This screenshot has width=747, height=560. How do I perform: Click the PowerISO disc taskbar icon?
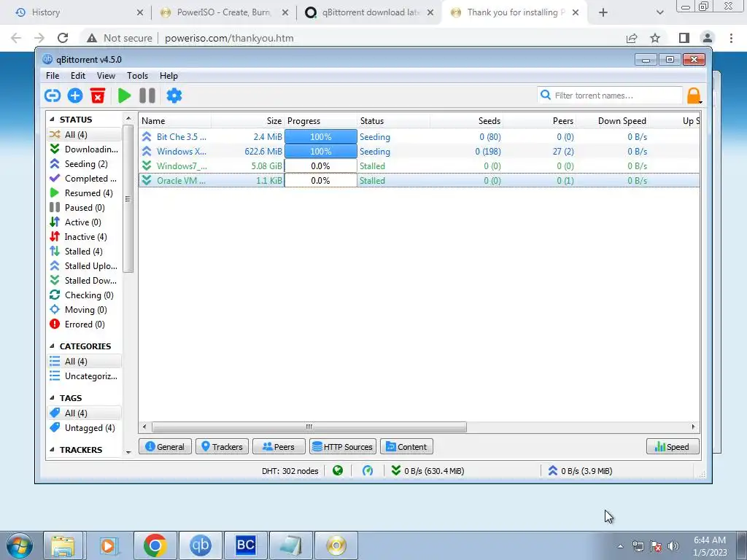(336, 545)
